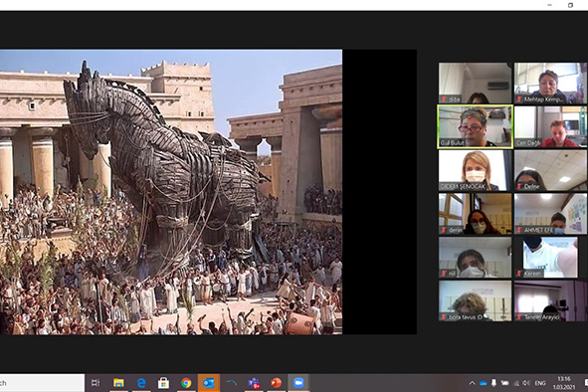This screenshot has height=392, width=588.
Task: Click the Task View icon
Action: point(96,383)
